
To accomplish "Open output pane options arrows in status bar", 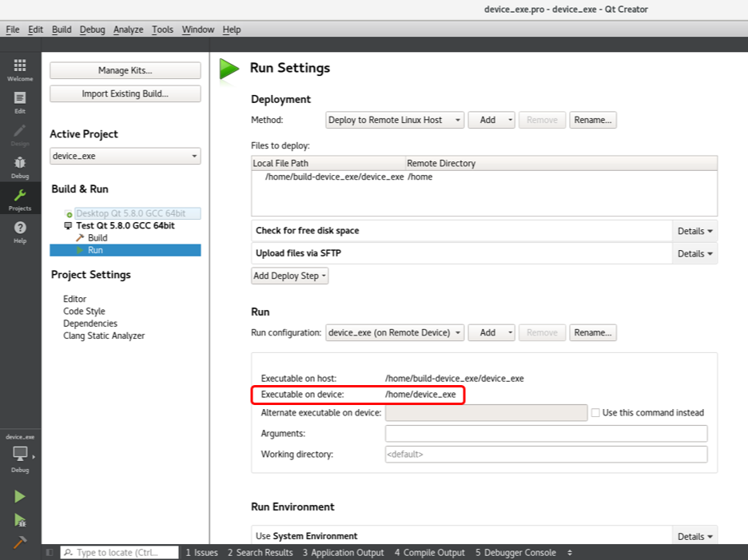I will coord(570,552).
